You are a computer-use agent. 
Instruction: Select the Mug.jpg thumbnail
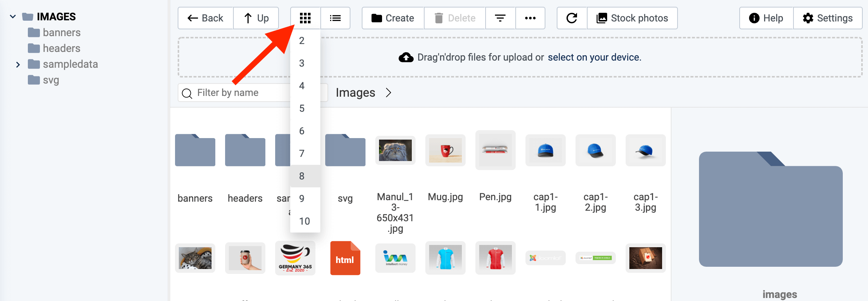(445, 150)
